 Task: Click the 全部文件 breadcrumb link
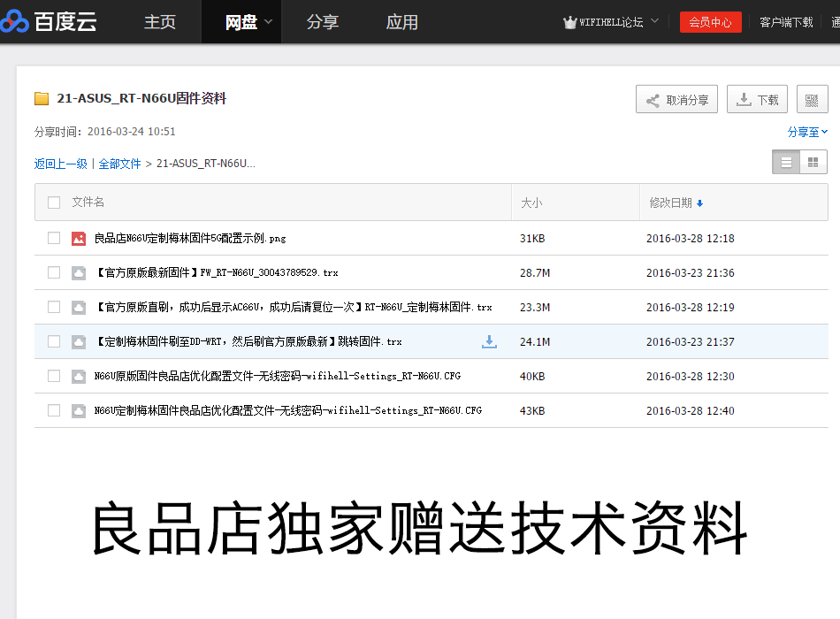[x=119, y=164]
